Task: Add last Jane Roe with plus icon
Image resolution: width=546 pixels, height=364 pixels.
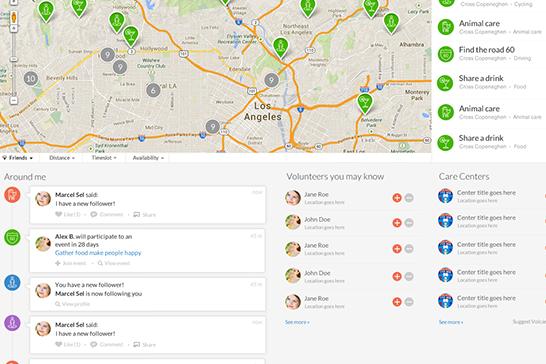Action: point(397,302)
